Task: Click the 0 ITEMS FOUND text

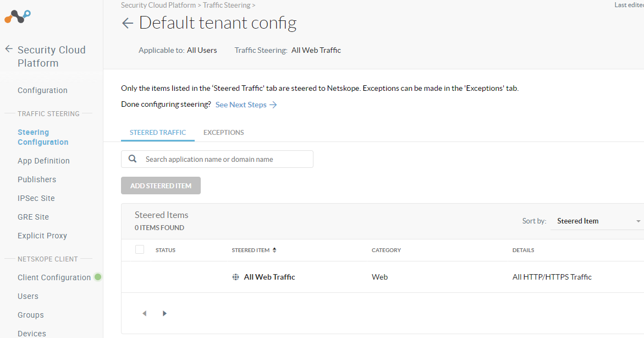Action: [159, 228]
